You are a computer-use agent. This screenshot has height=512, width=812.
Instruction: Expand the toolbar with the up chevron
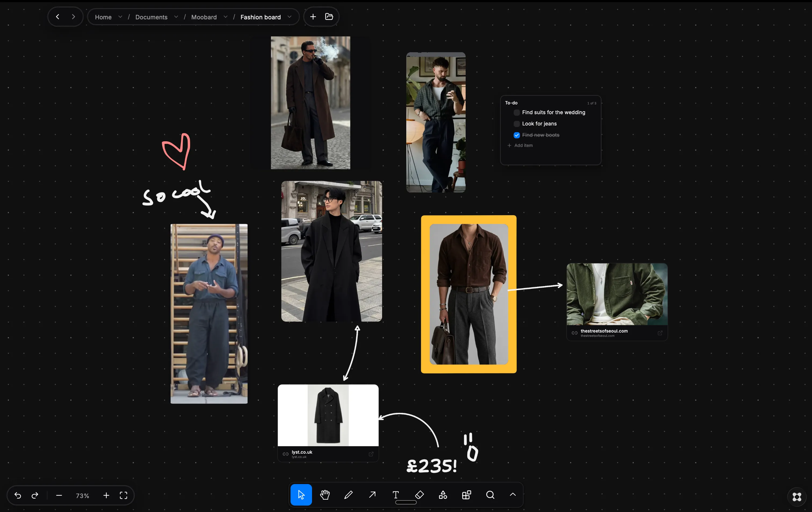(513, 495)
